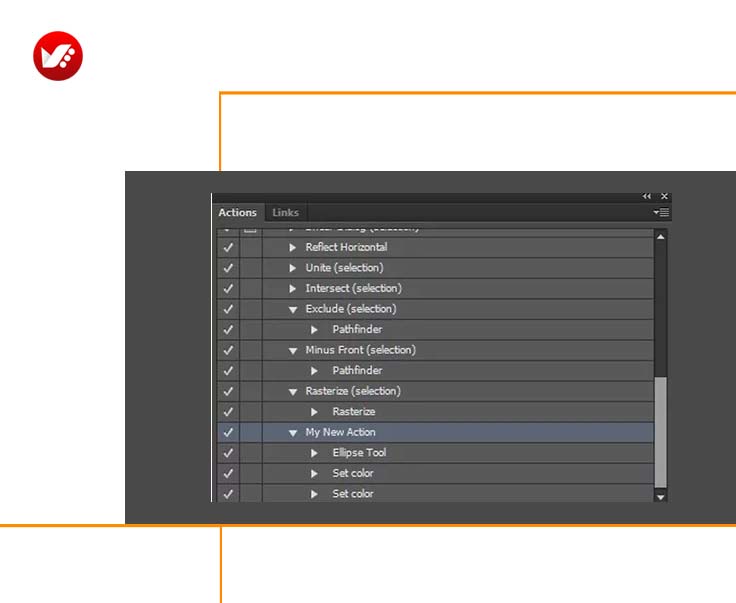The height and width of the screenshot is (603, 736).
Task: Select My New Action row
Action: (x=435, y=432)
